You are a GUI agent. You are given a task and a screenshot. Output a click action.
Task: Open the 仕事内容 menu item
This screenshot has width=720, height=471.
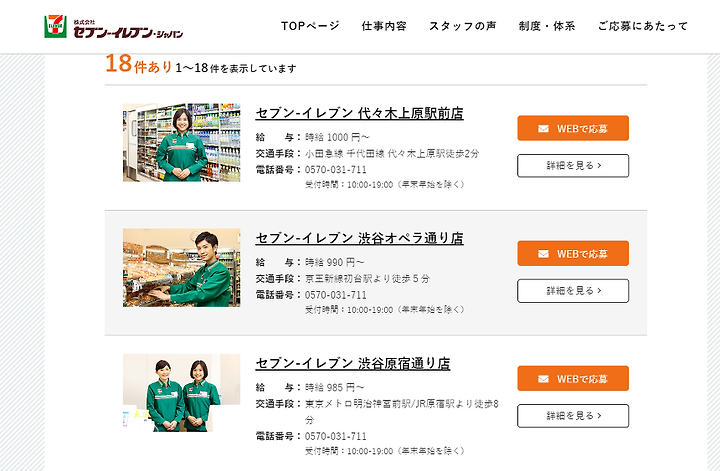[384, 26]
